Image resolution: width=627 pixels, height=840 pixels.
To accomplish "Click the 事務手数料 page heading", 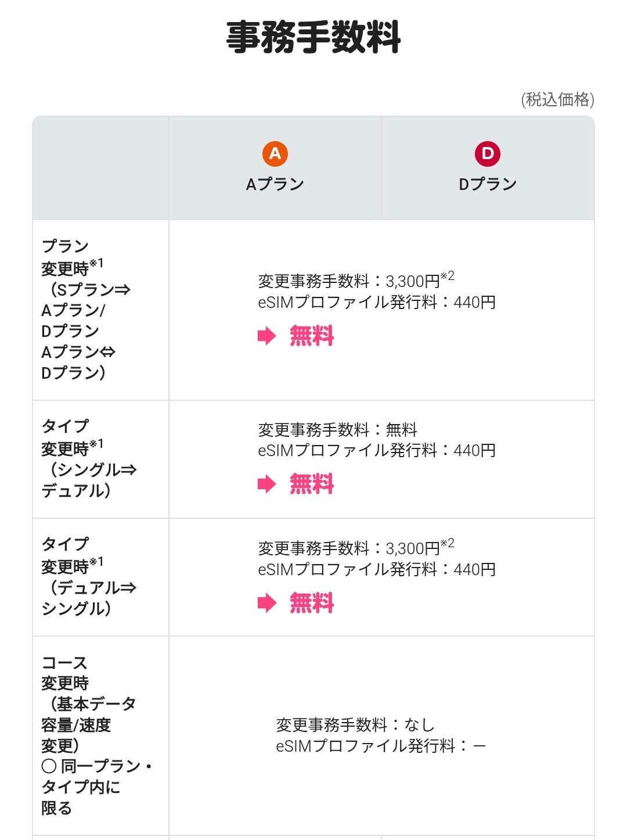I will point(313,37).
